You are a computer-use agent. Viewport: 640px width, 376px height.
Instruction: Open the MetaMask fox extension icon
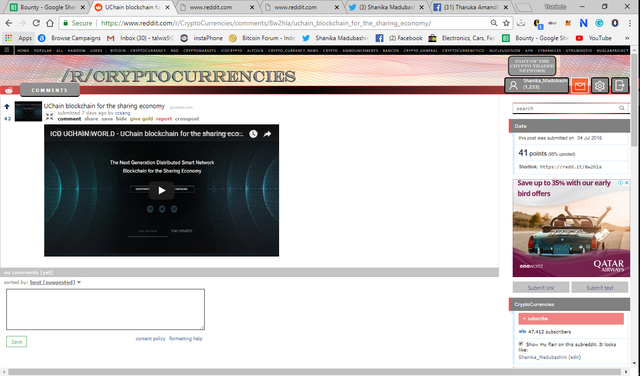pyautogui.click(x=568, y=23)
